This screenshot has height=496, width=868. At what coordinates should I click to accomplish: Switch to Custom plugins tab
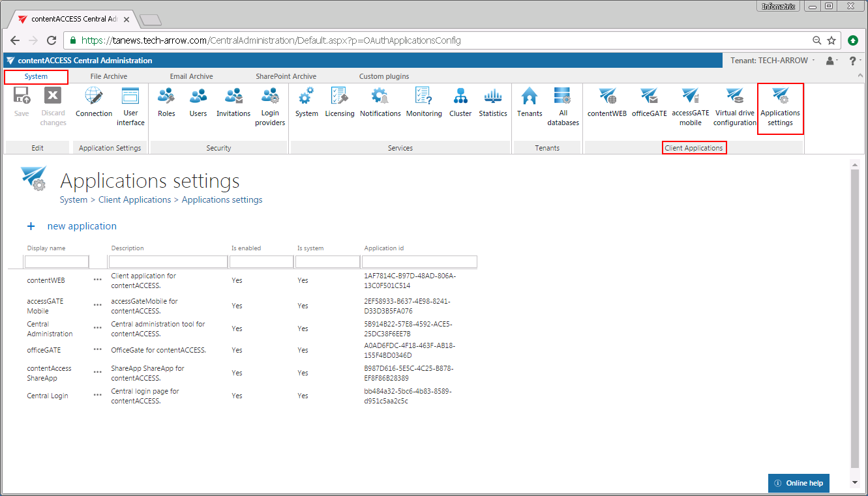click(384, 76)
